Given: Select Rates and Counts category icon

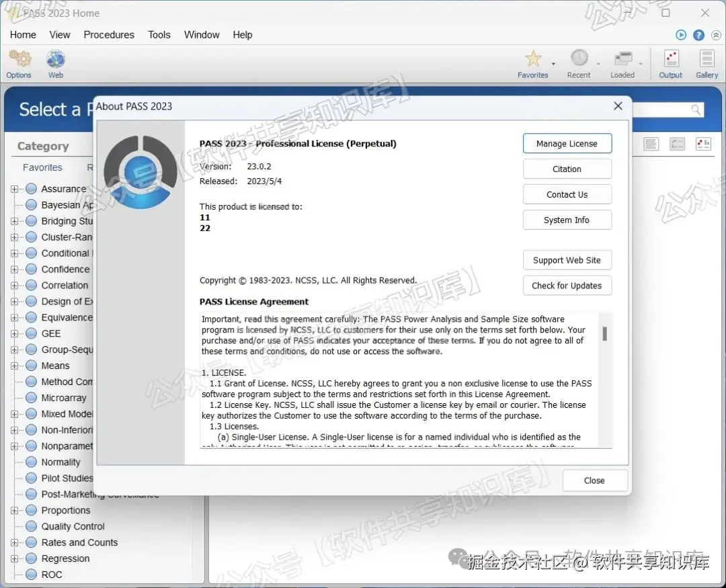Looking at the screenshot, I should coord(32,542).
